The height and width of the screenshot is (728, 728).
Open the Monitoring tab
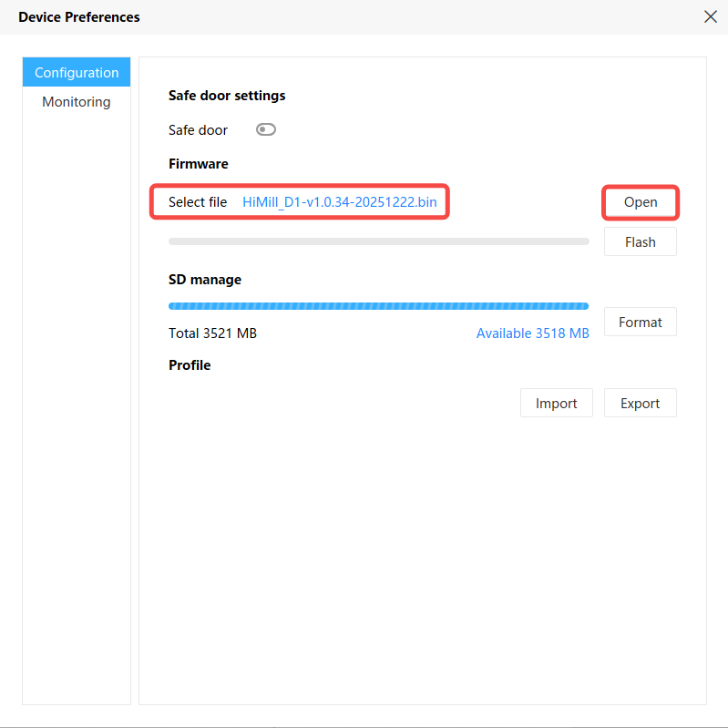pos(77,102)
